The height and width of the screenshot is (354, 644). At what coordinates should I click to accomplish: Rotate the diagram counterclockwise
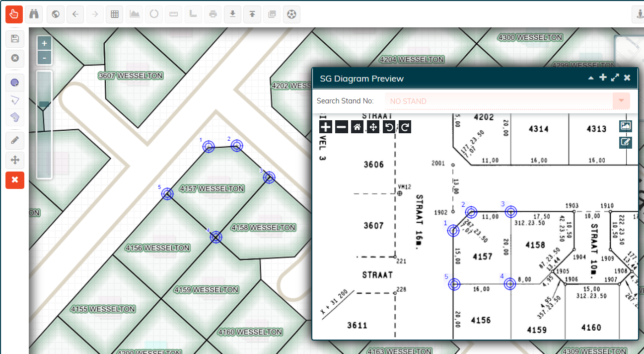(390, 127)
